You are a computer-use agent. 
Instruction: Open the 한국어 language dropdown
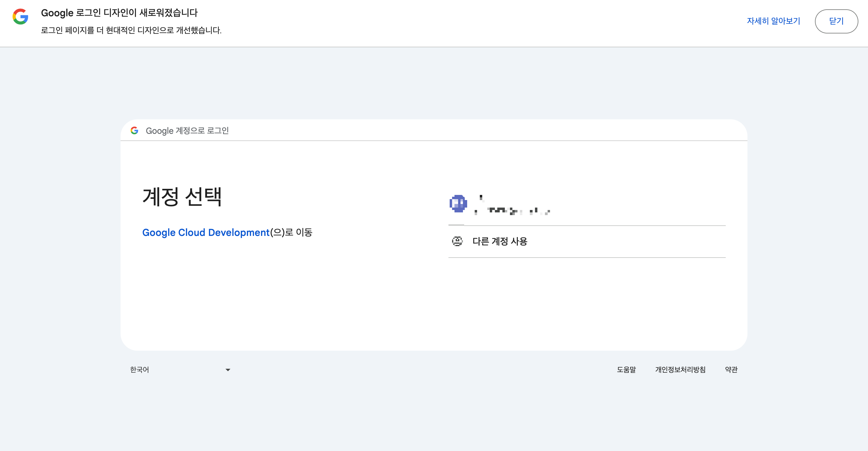[x=180, y=369]
